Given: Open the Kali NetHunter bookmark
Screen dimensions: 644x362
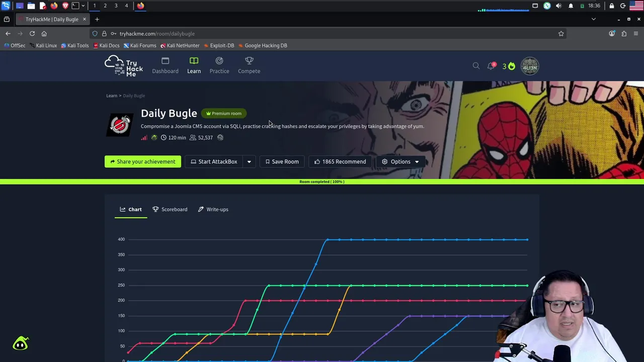Looking at the screenshot, I should [x=180, y=45].
